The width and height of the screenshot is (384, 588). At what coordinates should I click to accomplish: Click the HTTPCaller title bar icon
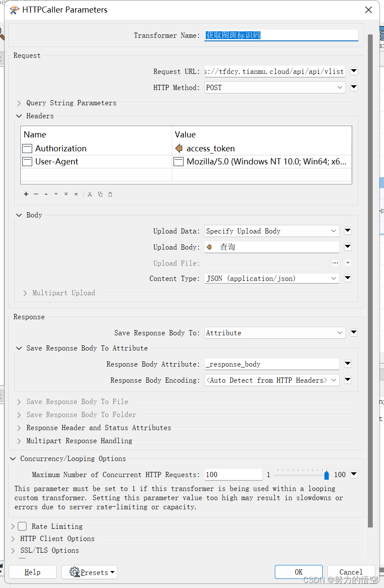click(14, 10)
